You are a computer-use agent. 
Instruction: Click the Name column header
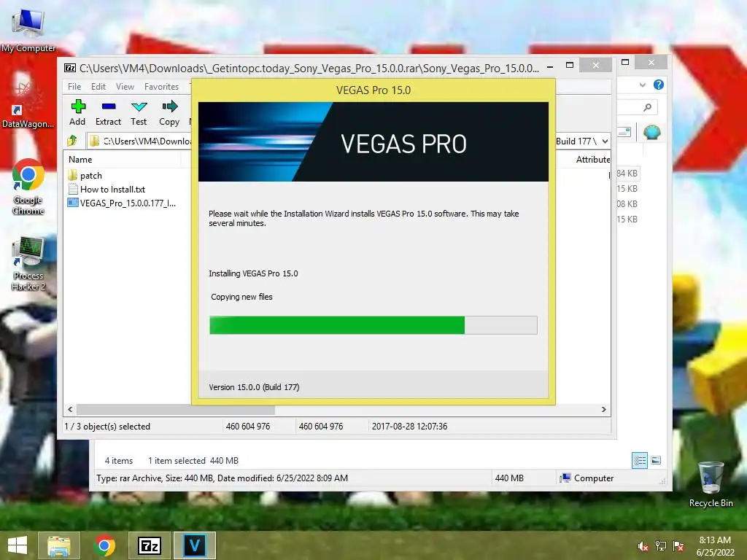(x=80, y=160)
